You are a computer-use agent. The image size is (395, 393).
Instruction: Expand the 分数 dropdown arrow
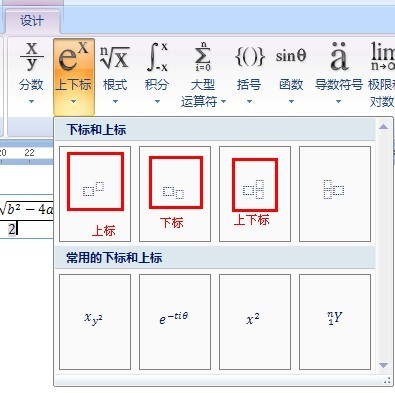click(31, 101)
